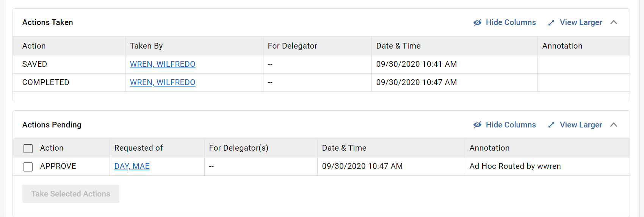Click View Larger text in Actions Pending
The height and width of the screenshot is (217, 644).
pyautogui.click(x=581, y=125)
